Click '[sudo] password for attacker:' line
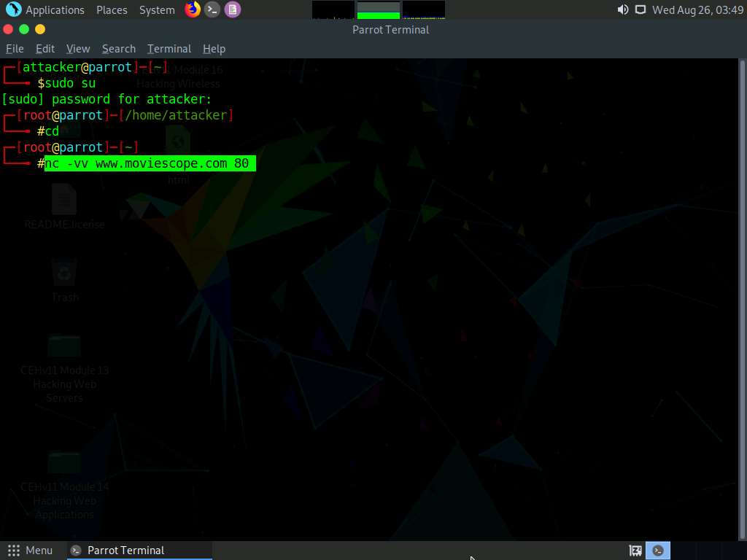The height and width of the screenshot is (560, 747). click(x=107, y=99)
